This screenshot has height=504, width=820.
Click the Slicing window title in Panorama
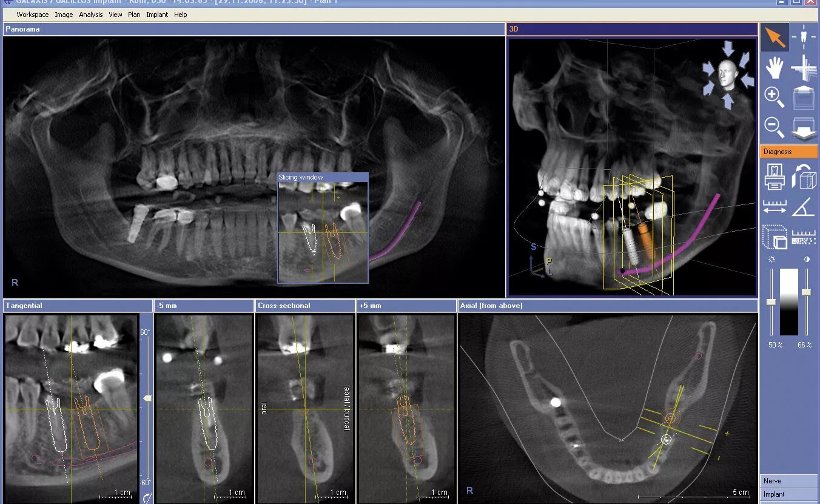323,177
